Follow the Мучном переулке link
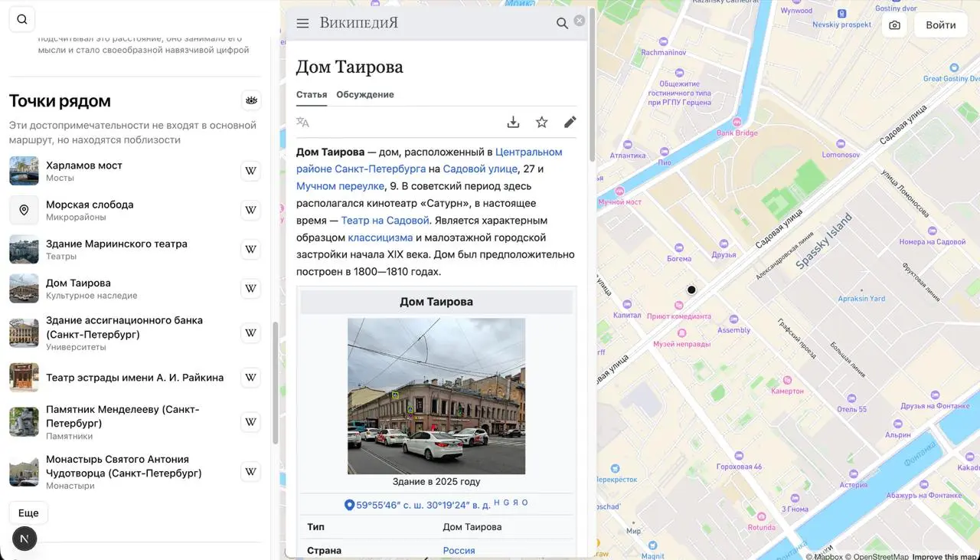The image size is (980, 560). [x=340, y=186]
